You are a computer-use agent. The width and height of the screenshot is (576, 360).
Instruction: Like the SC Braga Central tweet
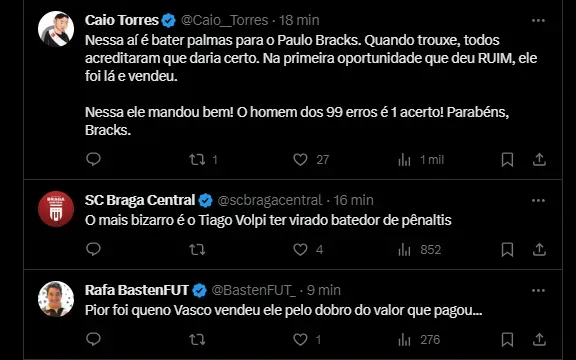click(x=300, y=249)
